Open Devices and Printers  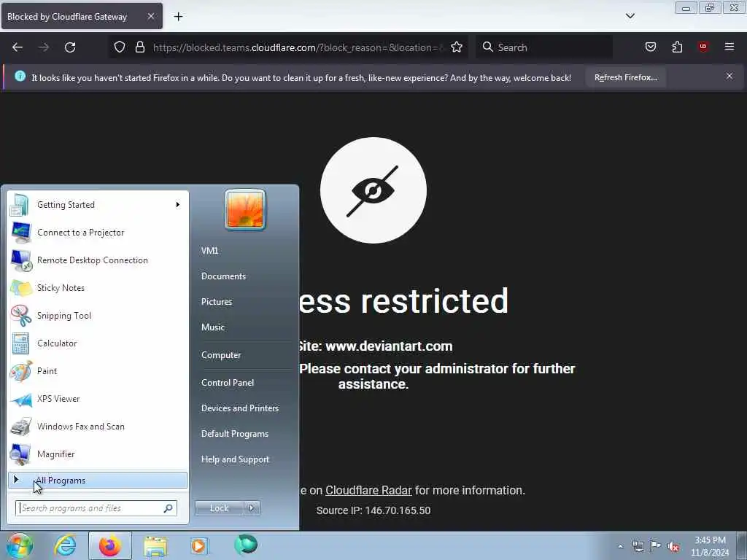tap(239, 408)
